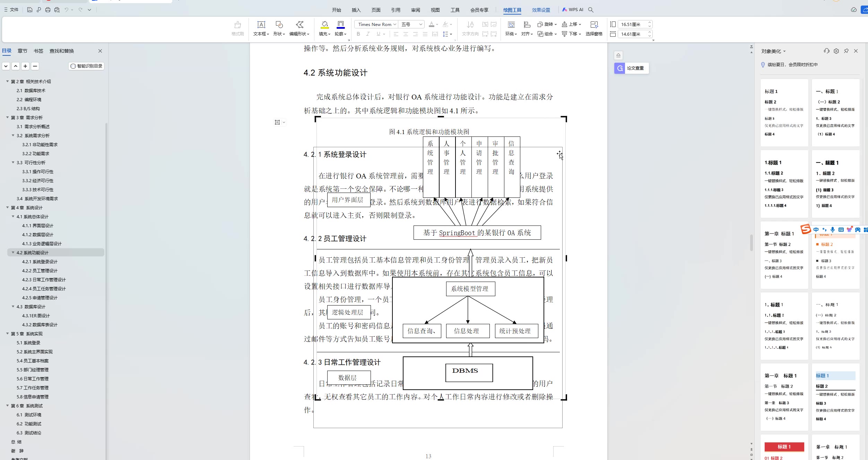Open the 对象美化 panel title dropdown
Screen dimensions: 868x460
(x=784, y=51)
